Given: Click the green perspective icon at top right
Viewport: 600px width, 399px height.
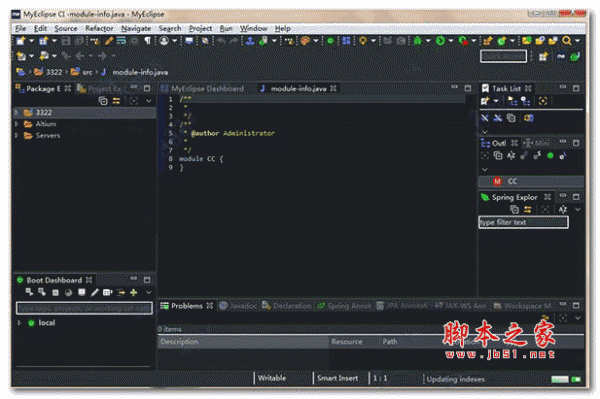Looking at the screenshot, I should 574,57.
